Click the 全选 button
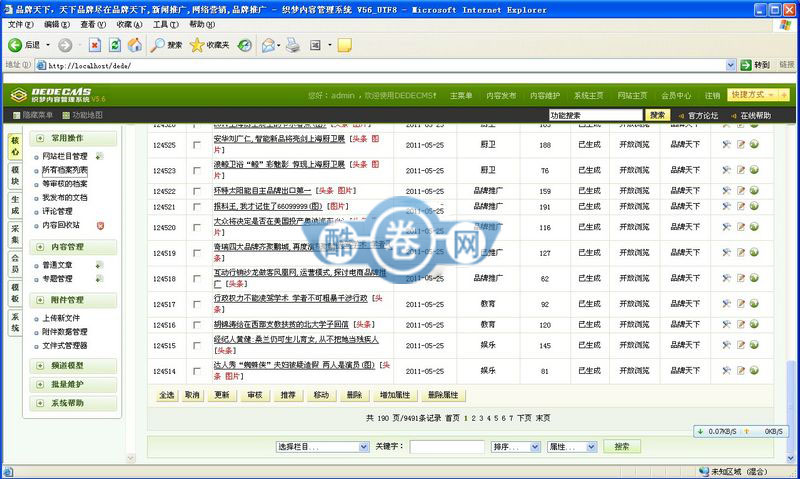 [167, 395]
